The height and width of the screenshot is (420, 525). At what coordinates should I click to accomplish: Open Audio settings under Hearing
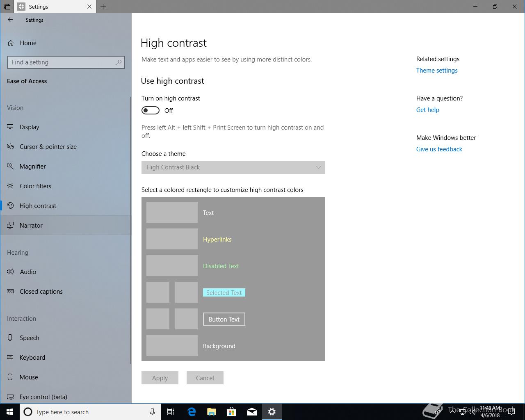click(x=66, y=272)
